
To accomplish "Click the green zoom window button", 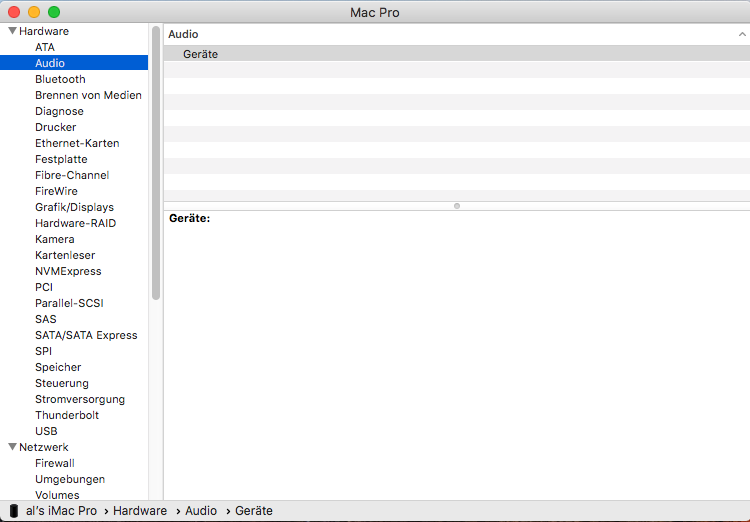I will [x=54, y=12].
